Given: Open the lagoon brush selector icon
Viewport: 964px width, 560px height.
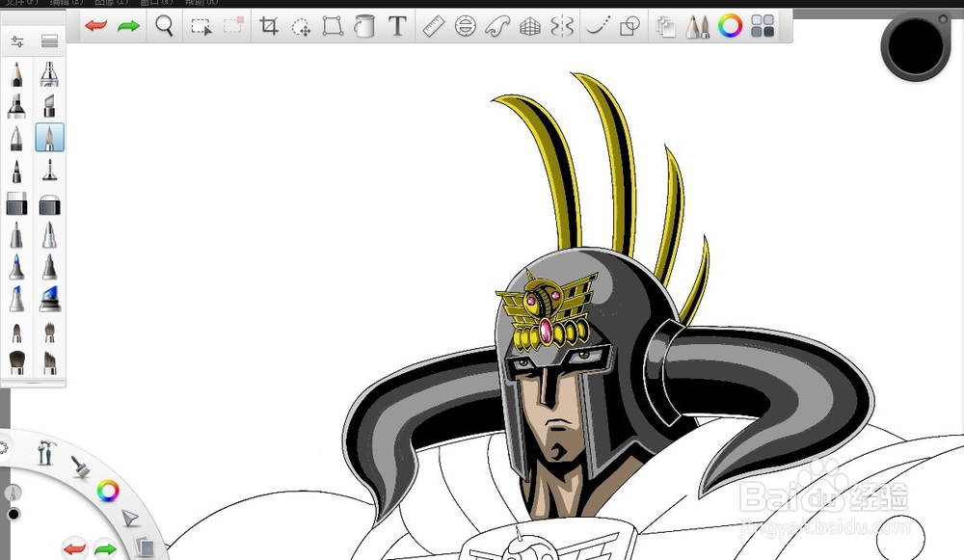Looking at the screenshot, I should 80,467.
